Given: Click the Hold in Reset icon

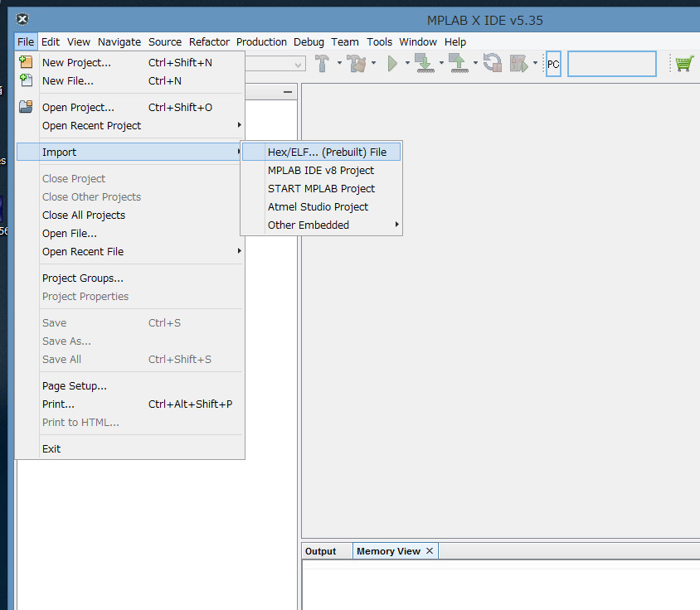Looking at the screenshot, I should tap(493, 63).
